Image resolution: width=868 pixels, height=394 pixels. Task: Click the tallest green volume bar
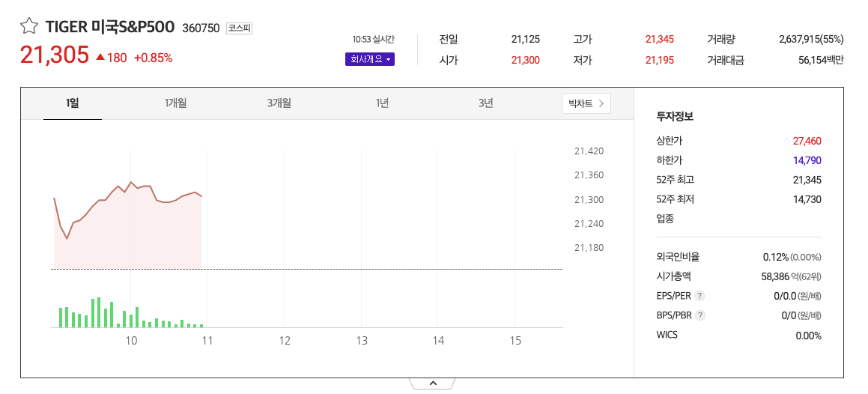(x=99, y=312)
